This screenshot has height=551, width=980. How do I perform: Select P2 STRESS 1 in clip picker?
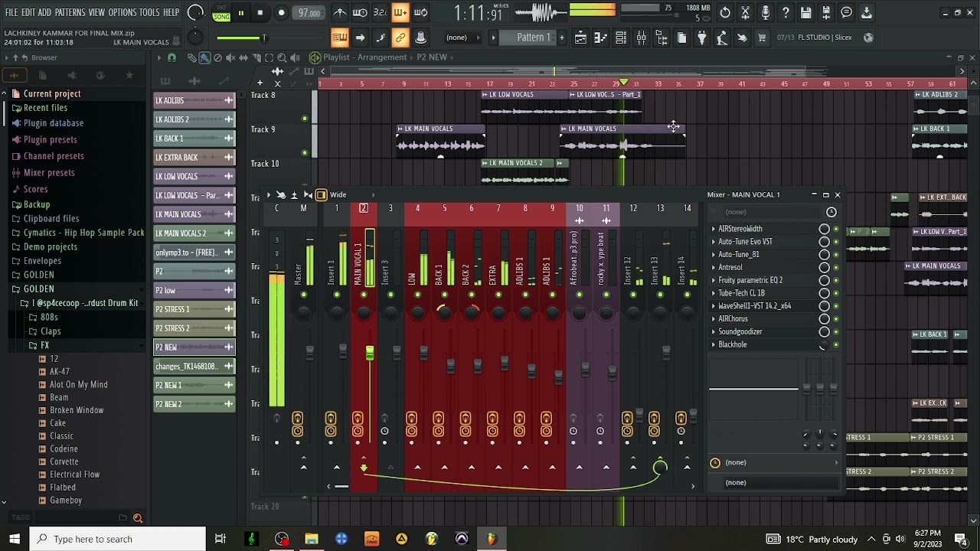(194, 309)
